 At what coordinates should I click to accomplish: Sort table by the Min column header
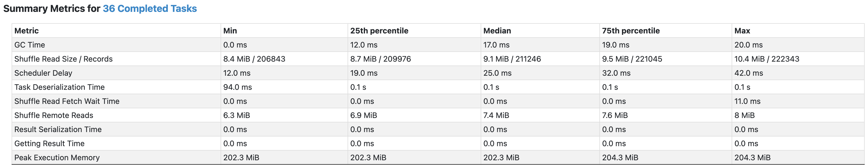coord(230,31)
